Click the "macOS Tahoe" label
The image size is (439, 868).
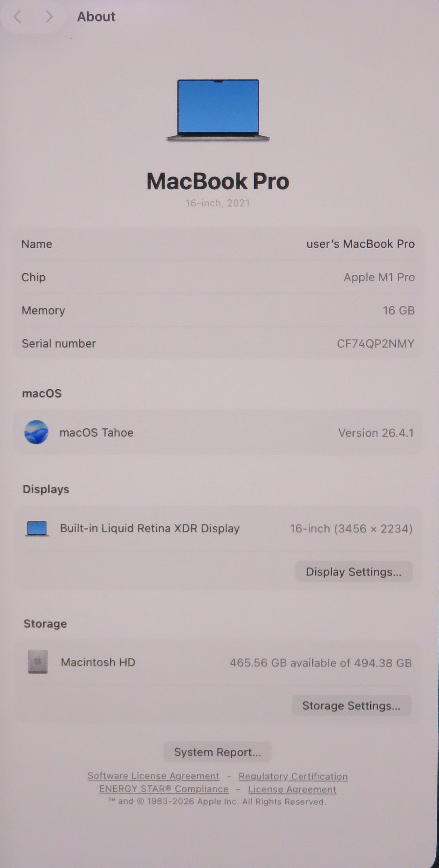pos(96,433)
